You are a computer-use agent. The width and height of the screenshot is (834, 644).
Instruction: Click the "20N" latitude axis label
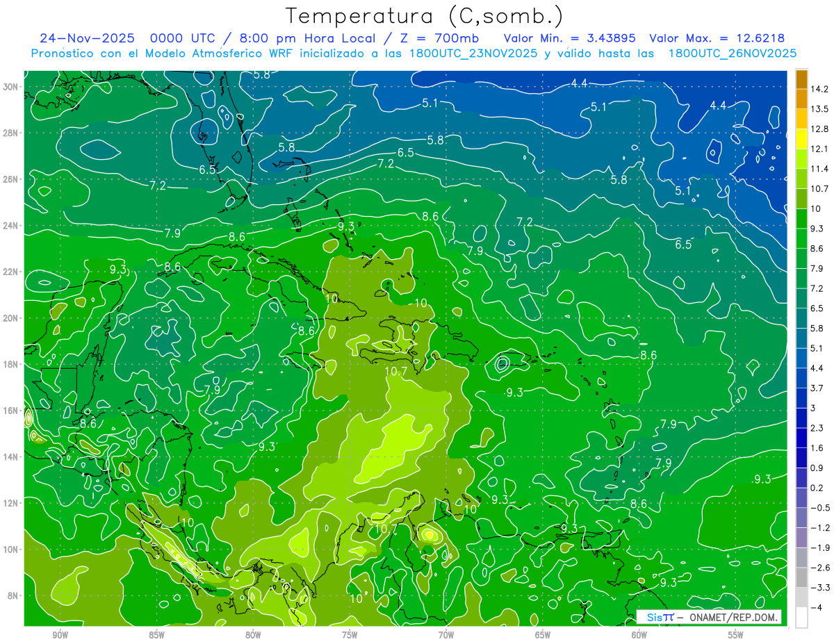click(x=11, y=318)
